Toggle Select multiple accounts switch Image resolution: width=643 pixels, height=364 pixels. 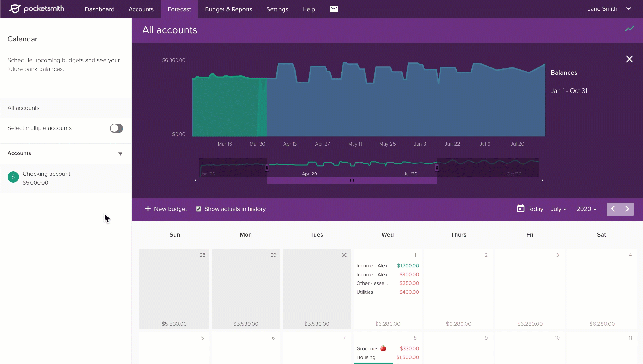pos(116,128)
